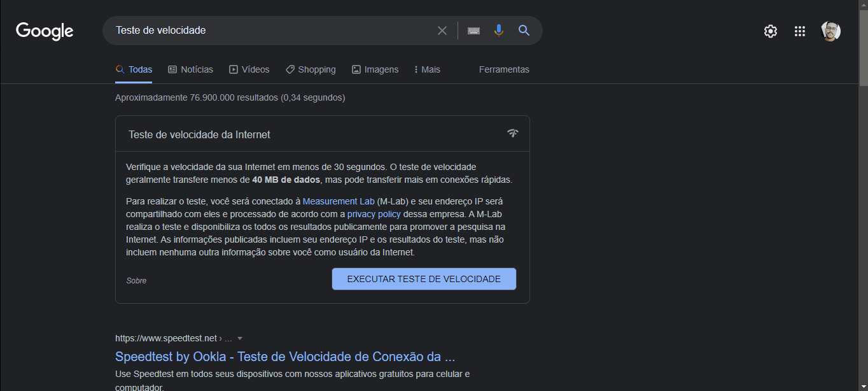Screen dimensions: 868x391
Task: Open Google settings gear
Action: coord(771,31)
